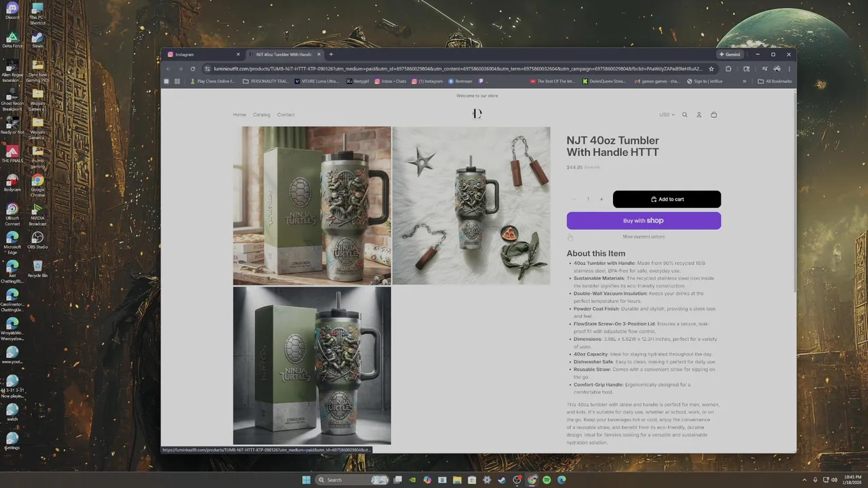
Task: Click the quantity number field
Action: point(588,199)
